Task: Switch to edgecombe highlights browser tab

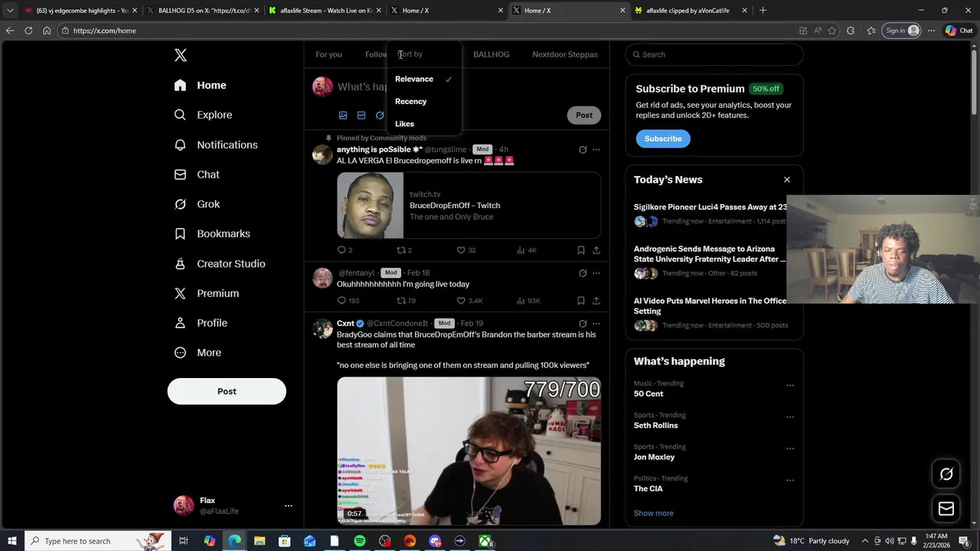Action: tap(80, 11)
